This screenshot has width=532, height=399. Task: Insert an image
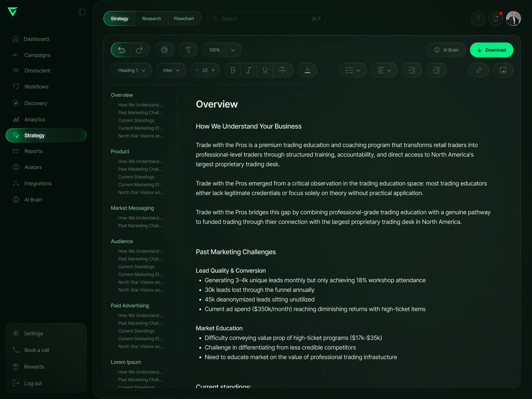point(503,70)
